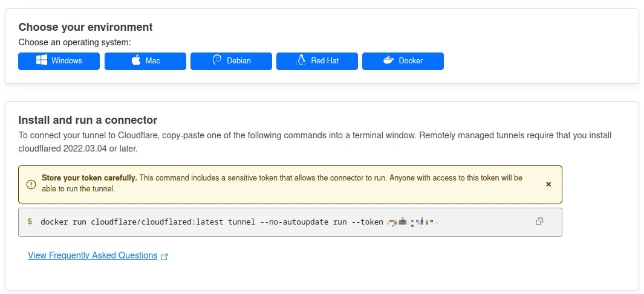
Task: Copy the docker run command with the copy icon
Action: point(539,222)
